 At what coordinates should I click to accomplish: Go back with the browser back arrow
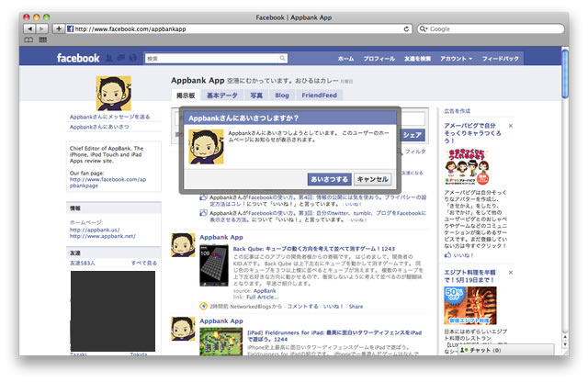(29, 28)
